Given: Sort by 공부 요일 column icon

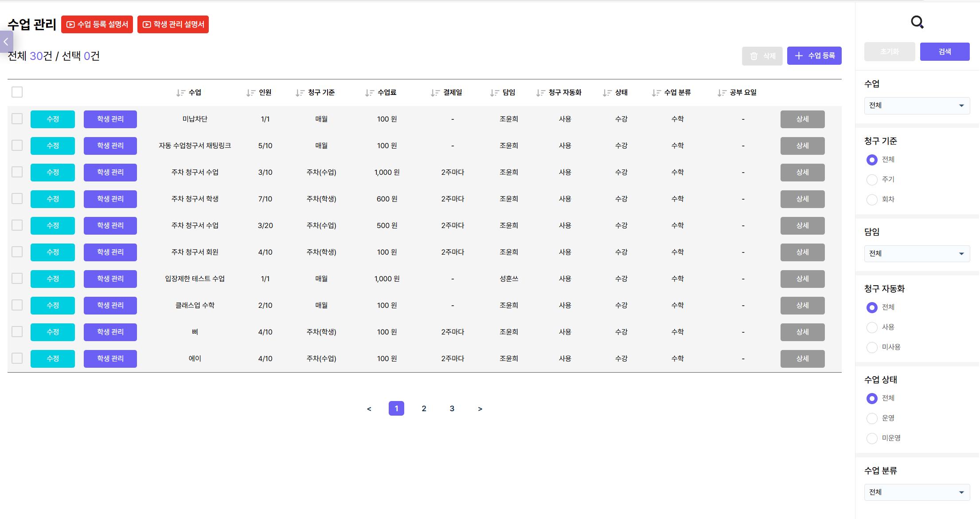Looking at the screenshot, I should [722, 93].
